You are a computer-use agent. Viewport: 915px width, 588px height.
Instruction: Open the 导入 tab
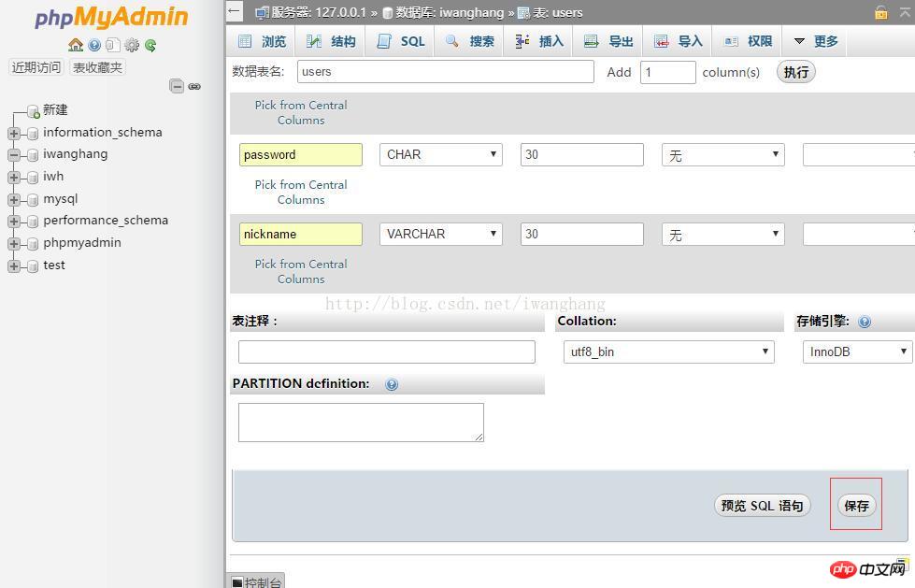(x=678, y=41)
